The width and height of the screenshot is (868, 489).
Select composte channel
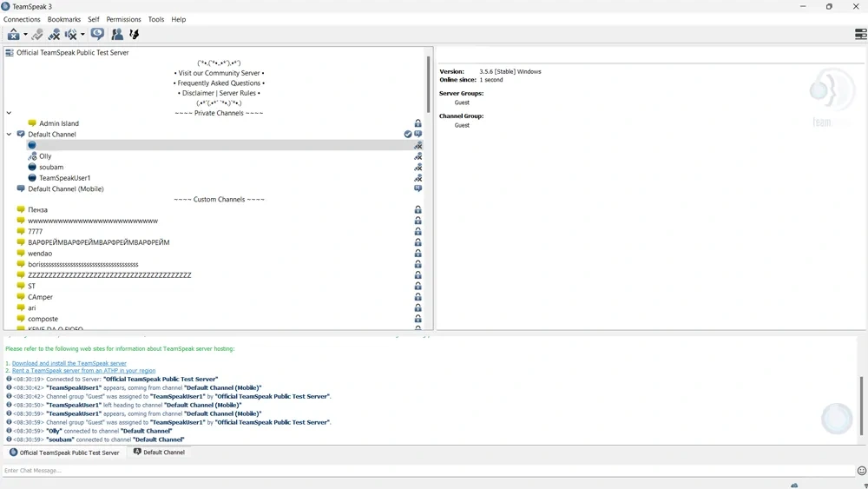(43, 319)
